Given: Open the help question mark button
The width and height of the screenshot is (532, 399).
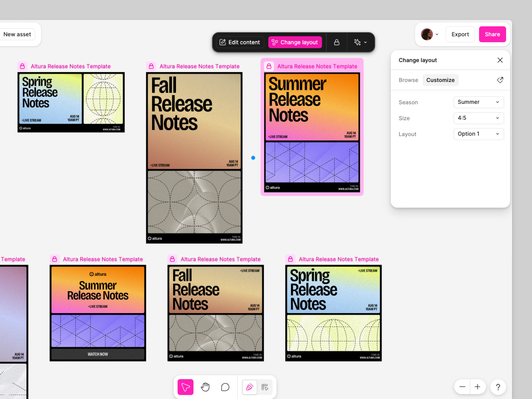Looking at the screenshot, I should point(498,387).
